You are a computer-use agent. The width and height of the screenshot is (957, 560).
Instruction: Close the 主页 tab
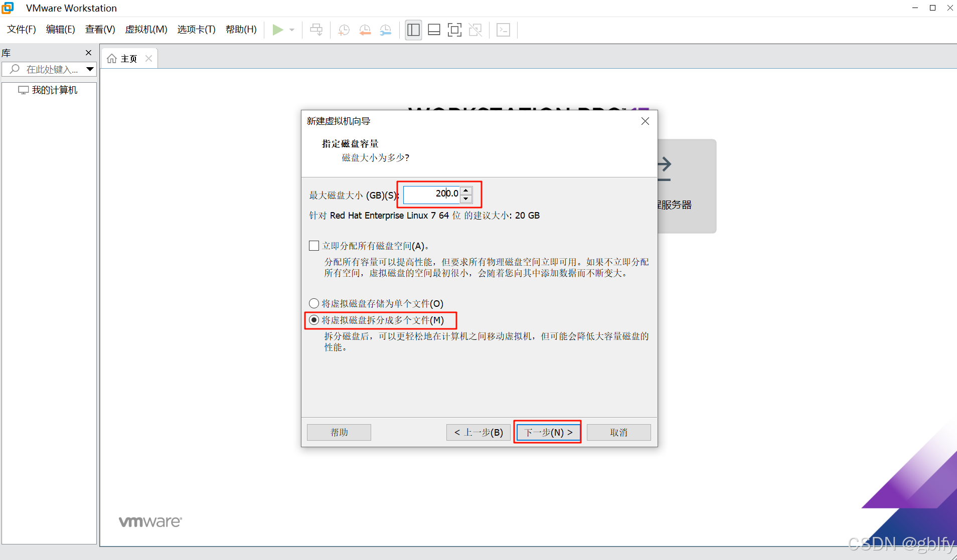point(148,59)
